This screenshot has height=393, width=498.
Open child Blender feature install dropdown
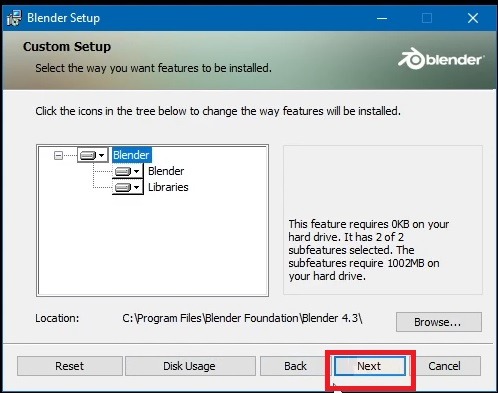(128, 171)
